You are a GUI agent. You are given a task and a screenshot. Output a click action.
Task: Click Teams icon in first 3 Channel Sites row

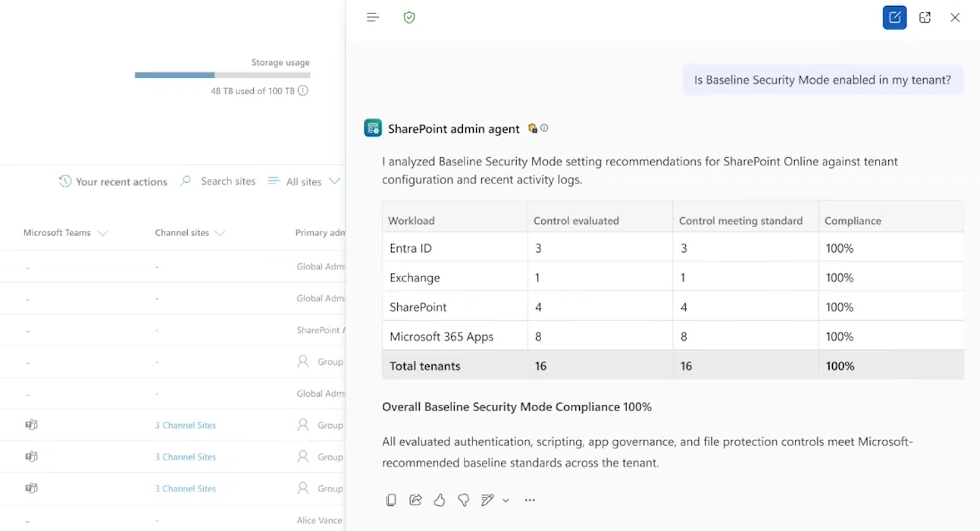click(31, 425)
